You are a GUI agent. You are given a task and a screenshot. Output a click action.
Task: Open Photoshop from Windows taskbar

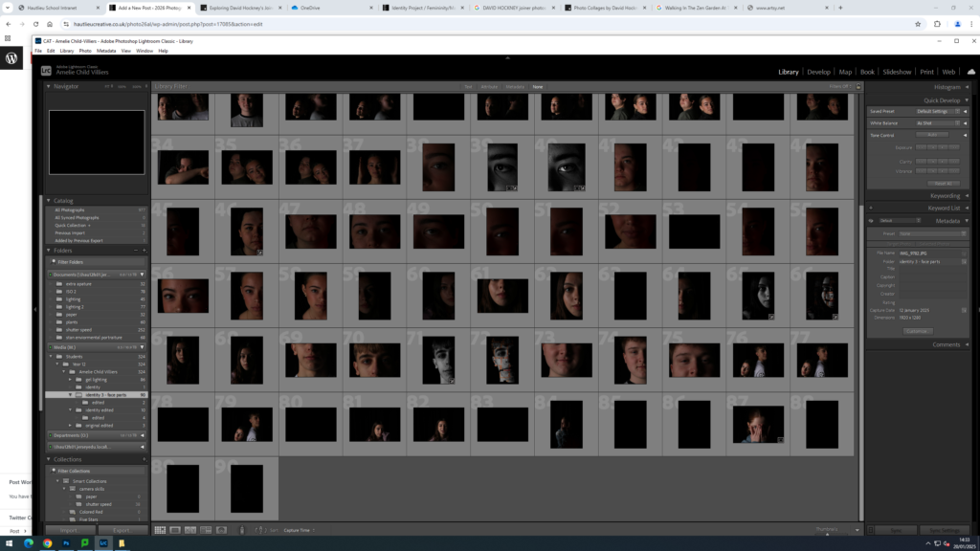point(66,543)
